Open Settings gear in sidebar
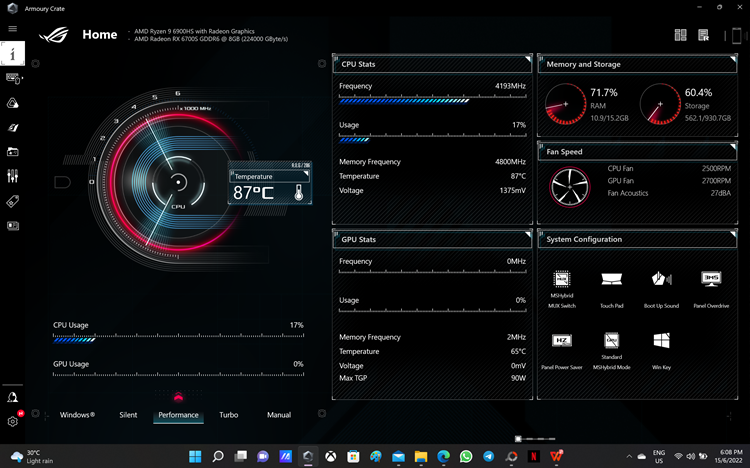Image resolution: width=750 pixels, height=468 pixels. pos(12,421)
